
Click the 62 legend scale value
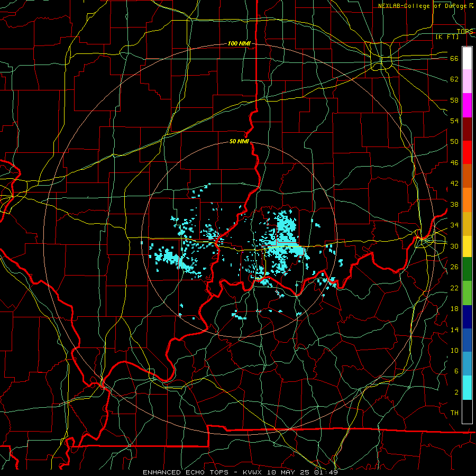(454, 79)
